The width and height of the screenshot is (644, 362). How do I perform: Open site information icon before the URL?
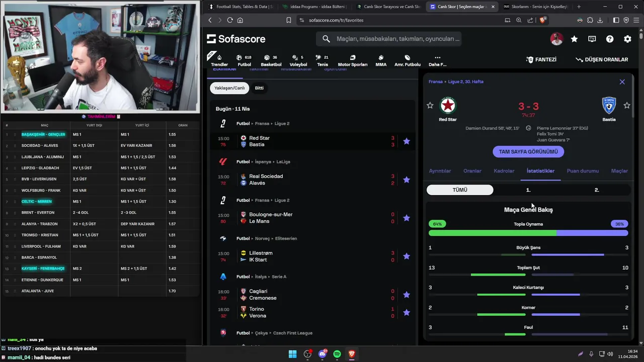[302, 20]
